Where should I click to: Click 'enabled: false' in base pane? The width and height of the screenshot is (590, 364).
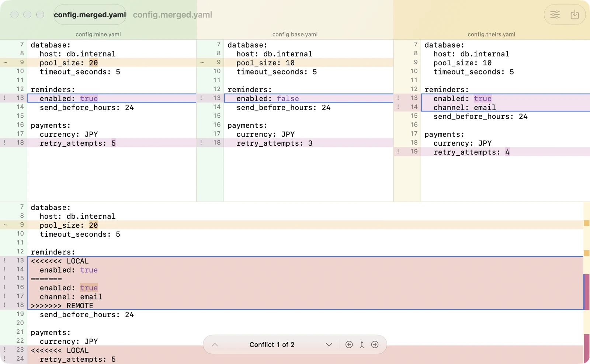pos(268,98)
